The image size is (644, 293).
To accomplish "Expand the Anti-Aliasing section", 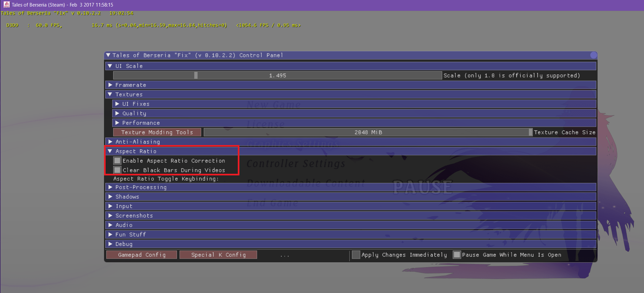I will (351, 142).
